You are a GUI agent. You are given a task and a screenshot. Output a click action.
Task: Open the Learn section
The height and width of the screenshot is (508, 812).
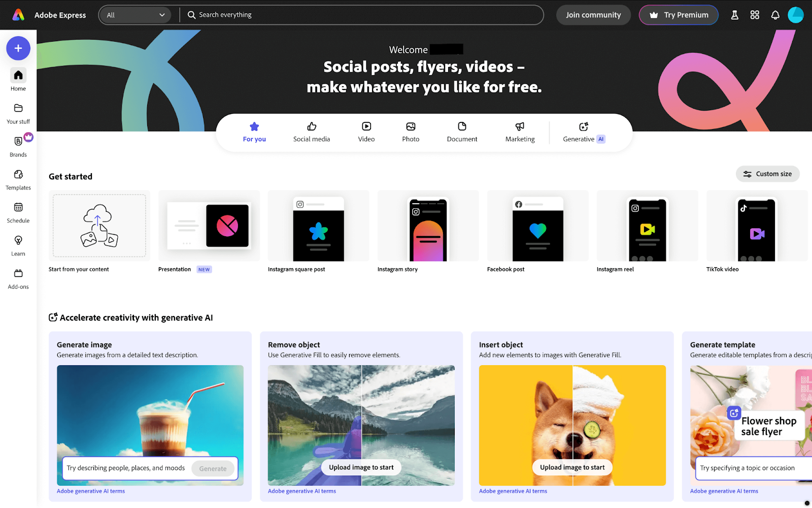pyautogui.click(x=18, y=244)
